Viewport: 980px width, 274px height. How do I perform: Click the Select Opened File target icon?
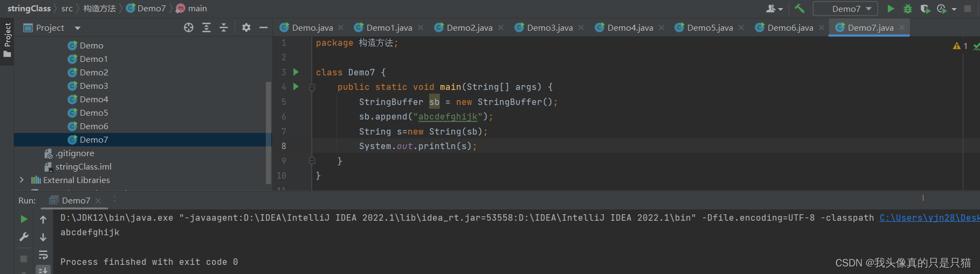[189, 27]
